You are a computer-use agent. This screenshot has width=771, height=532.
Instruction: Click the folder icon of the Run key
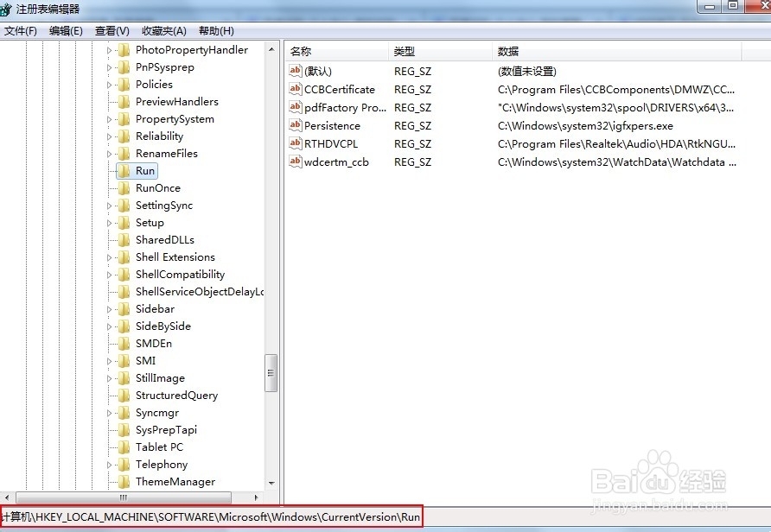coord(124,170)
